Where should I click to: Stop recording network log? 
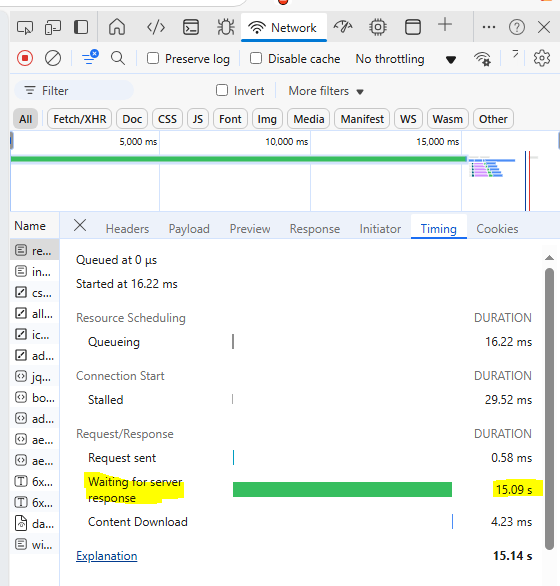click(25, 58)
